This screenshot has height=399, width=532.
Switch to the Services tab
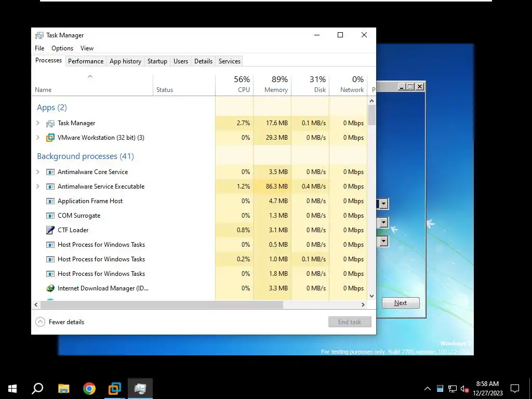pyautogui.click(x=229, y=61)
